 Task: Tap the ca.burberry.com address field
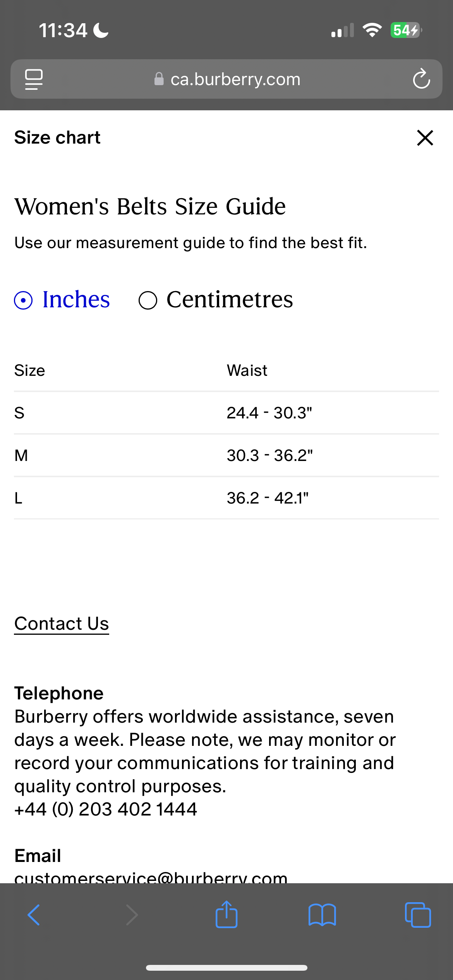point(235,79)
